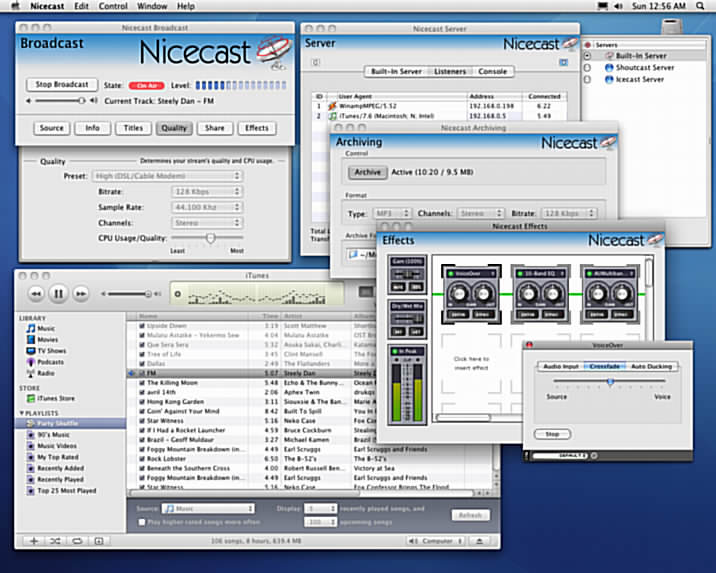This screenshot has width=716, height=573.
Task: Open Spotlight search in menu bar
Action: click(700, 6)
